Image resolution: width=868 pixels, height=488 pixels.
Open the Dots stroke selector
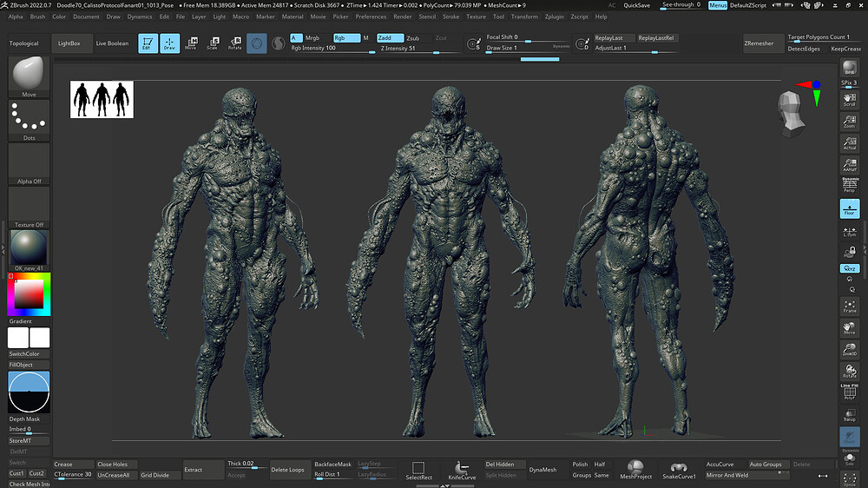(29, 120)
